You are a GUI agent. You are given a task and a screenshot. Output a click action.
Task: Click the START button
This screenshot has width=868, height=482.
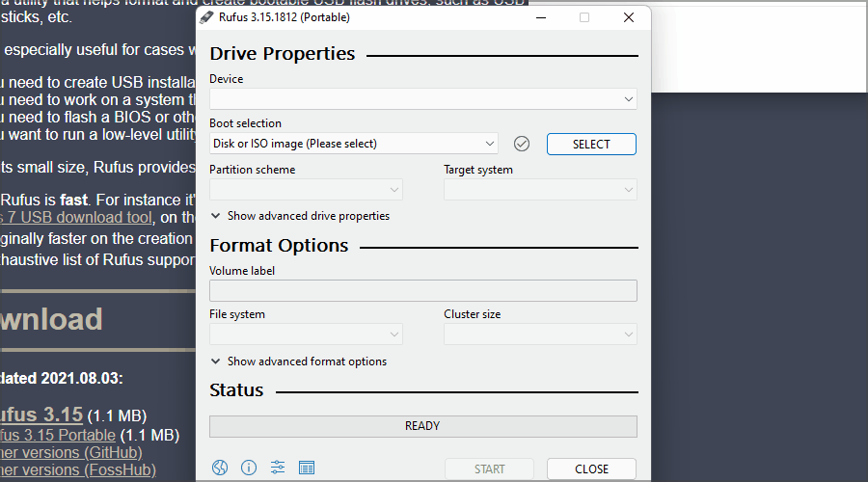pos(489,469)
